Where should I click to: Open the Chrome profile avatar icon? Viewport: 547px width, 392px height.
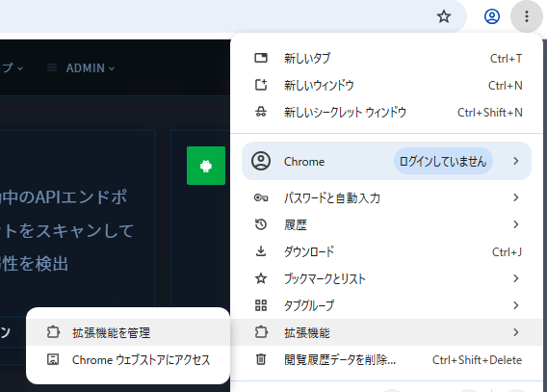click(492, 16)
